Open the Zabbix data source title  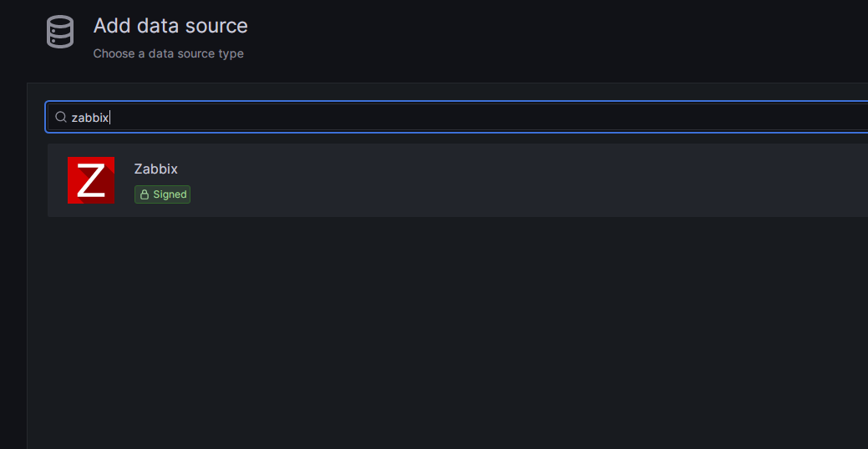pyautogui.click(x=155, y=169)
